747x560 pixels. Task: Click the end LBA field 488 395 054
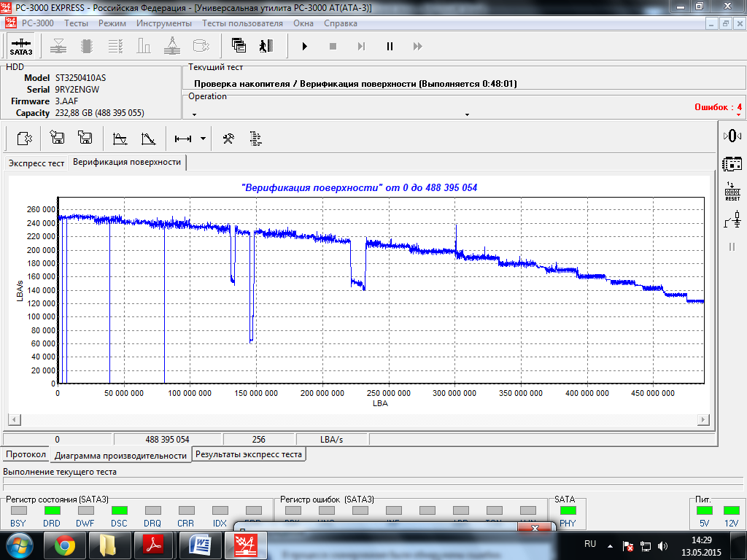click(167, 439)
